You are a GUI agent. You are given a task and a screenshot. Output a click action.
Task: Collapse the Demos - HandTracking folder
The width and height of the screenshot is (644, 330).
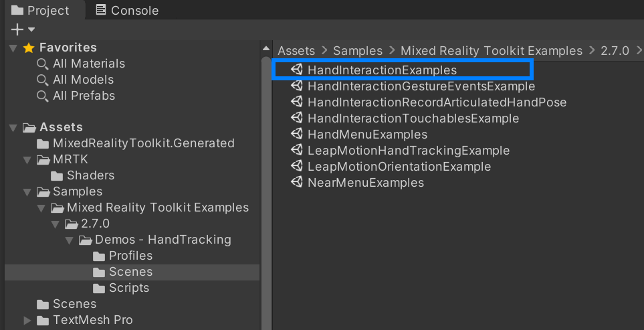point(69,240)
